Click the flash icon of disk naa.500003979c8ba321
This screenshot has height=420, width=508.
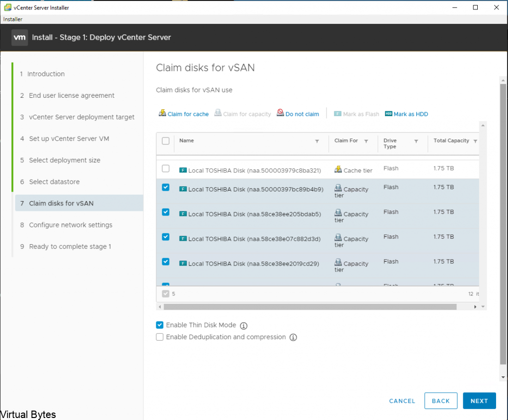click(183, 170)
